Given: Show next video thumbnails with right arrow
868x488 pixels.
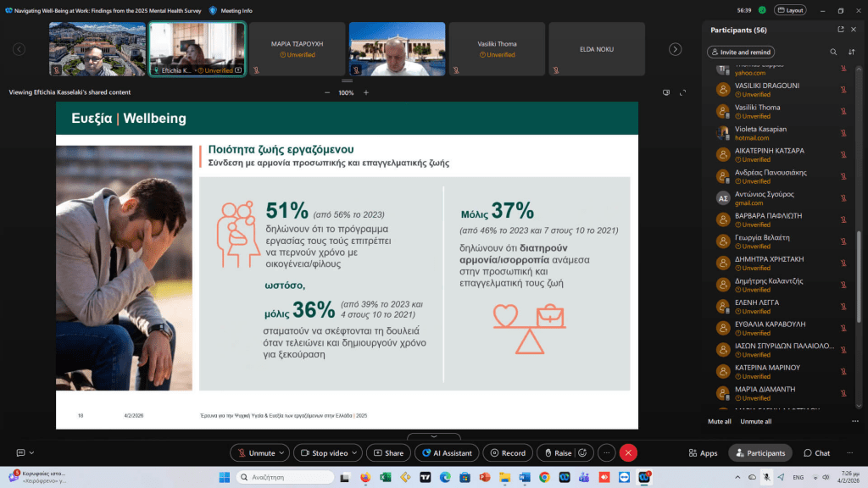Looking at the screenshot, I should click(x=675, y=49).
